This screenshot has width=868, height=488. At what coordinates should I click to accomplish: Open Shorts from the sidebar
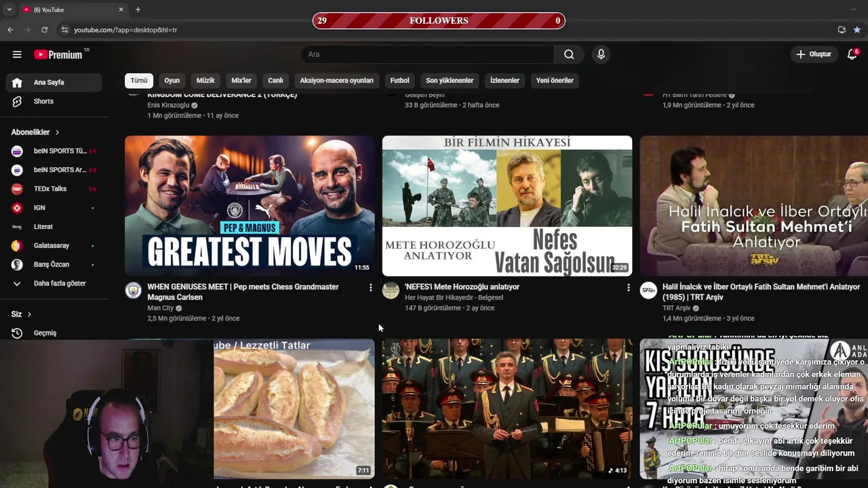point(54,101)
